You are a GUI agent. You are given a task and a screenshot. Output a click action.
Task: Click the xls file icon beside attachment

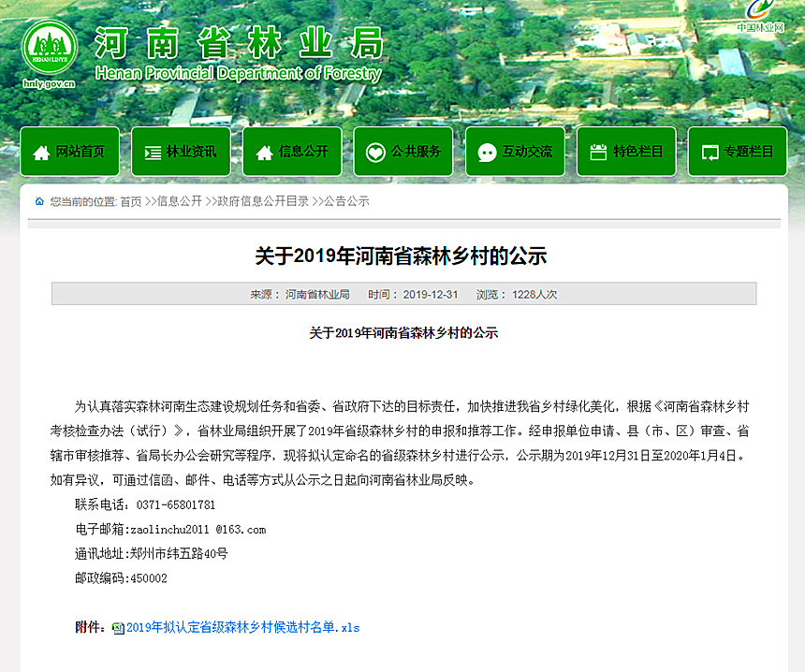click(x=118, y=628)
